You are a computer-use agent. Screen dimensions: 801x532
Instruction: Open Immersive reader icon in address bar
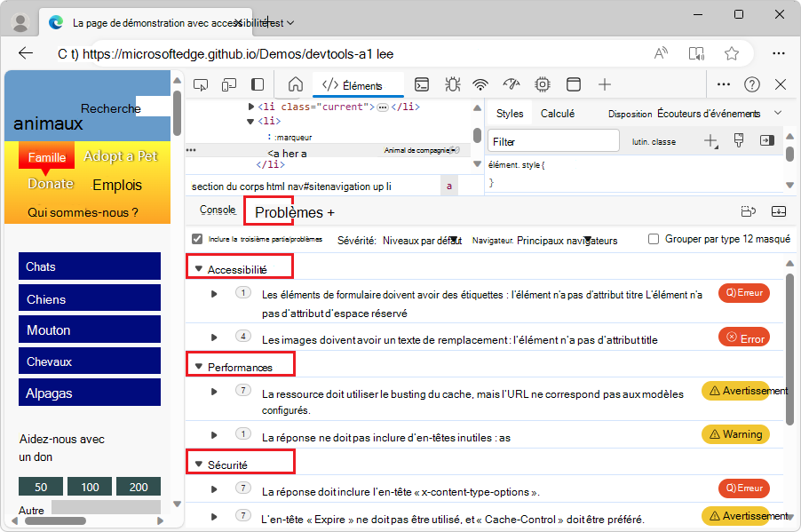pos(696,53)
